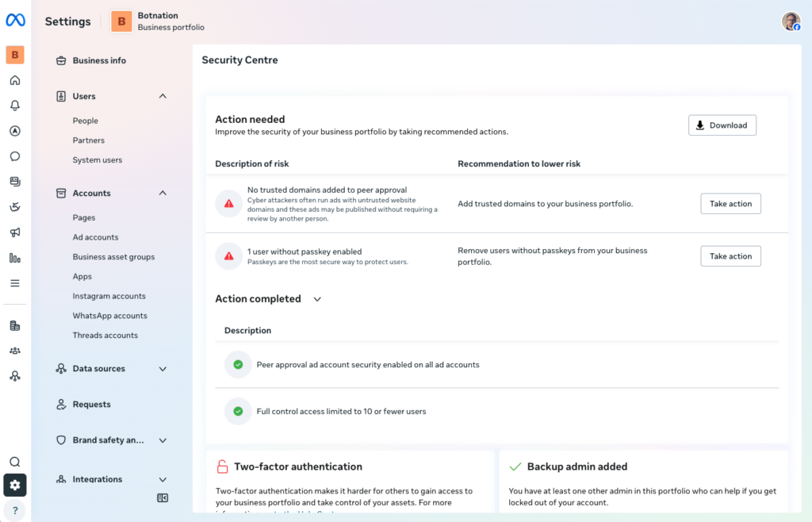Open the megaphone ads icon

tap(15, 232)
